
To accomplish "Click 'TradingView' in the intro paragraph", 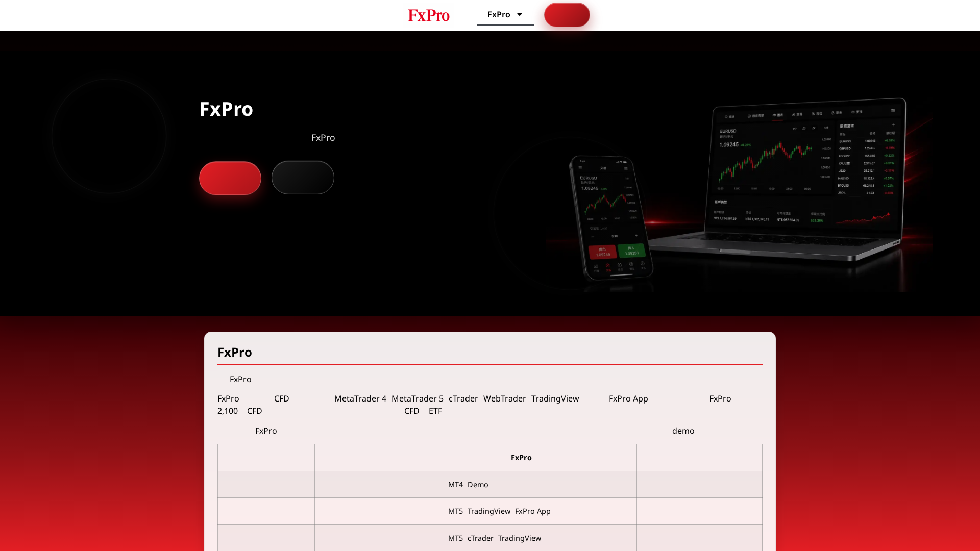I will 555,398.
